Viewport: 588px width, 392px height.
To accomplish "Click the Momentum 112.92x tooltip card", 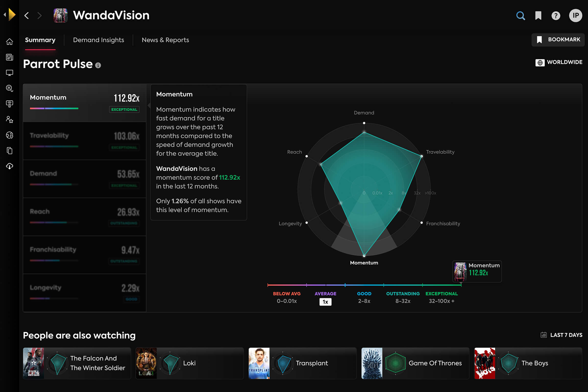I will [x=477, y=271].
